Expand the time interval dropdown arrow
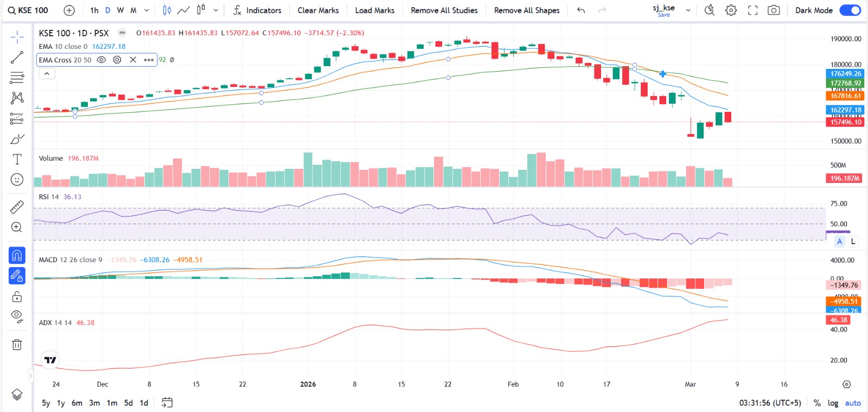 (146, 10)
